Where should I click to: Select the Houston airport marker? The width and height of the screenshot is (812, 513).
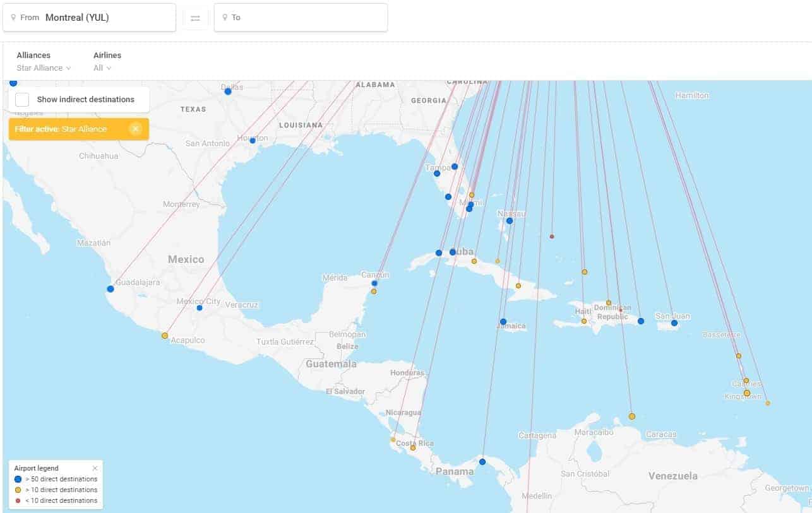pyautogui.click(x=253, y=141)
